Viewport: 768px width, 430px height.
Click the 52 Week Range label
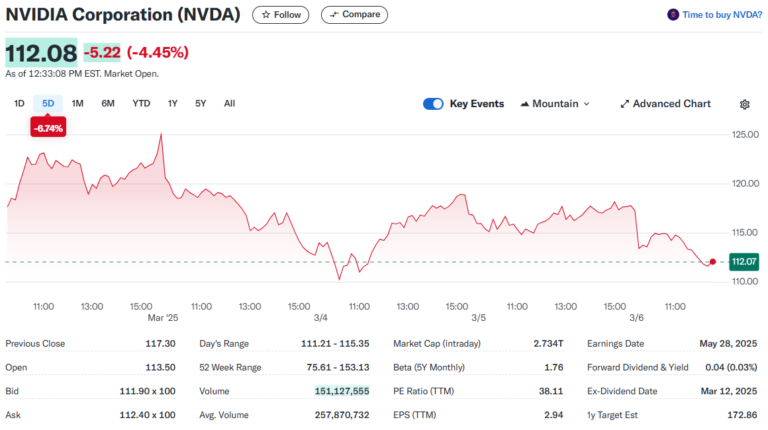230,367
